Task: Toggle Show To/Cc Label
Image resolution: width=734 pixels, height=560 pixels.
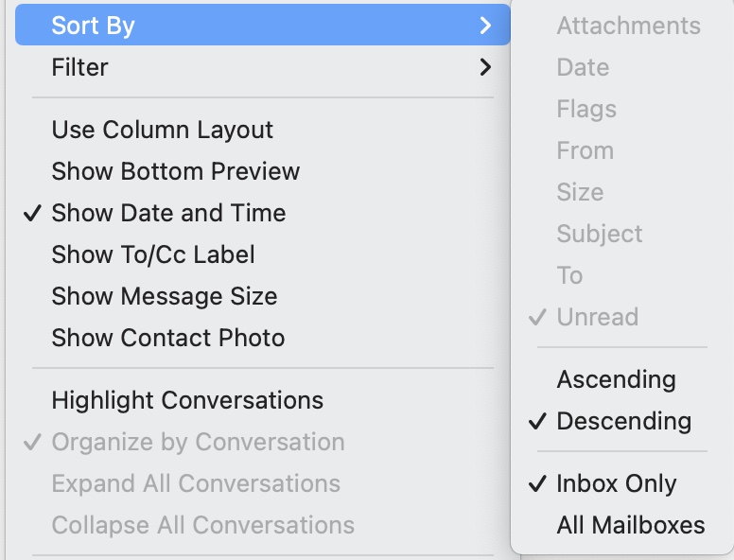Action: pos(153,254)
